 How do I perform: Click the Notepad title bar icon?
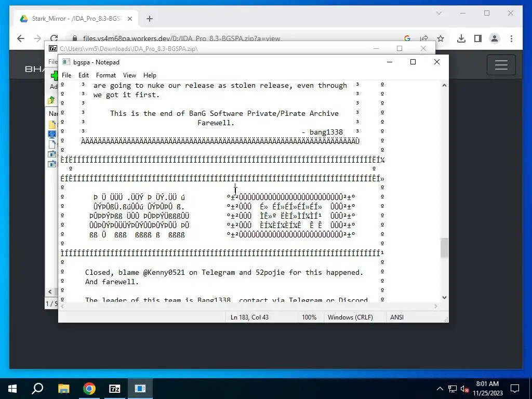(x=66, y=62)
